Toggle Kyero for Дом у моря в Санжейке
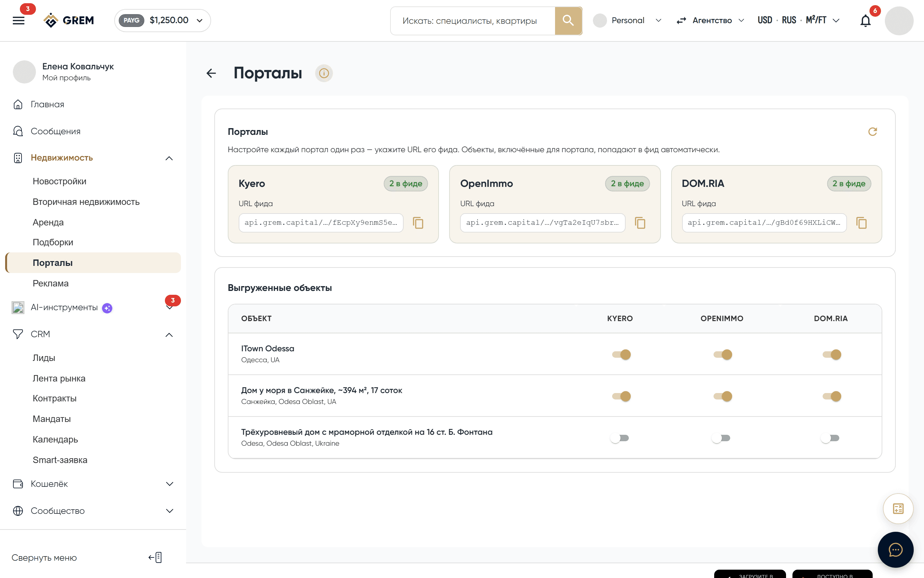Viewport: 924px width, 578px height. click(621, 396)
